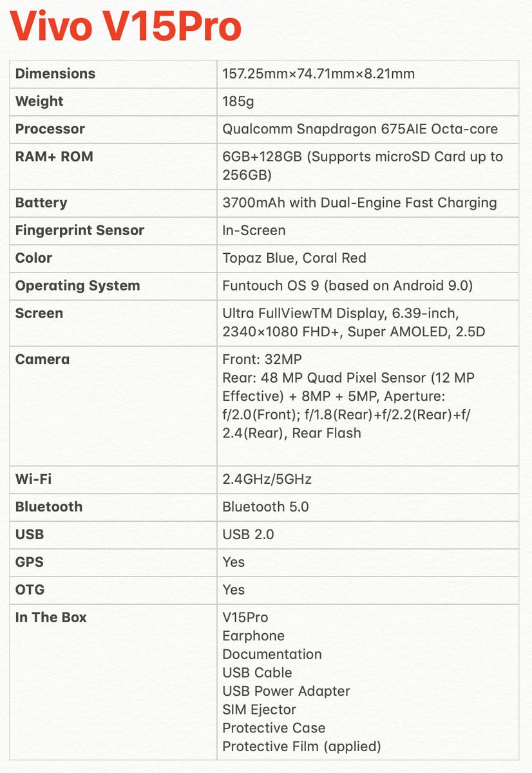Click the RAM+ ROM label
This screenshot has width=532, height=773.
pos(53,157)
